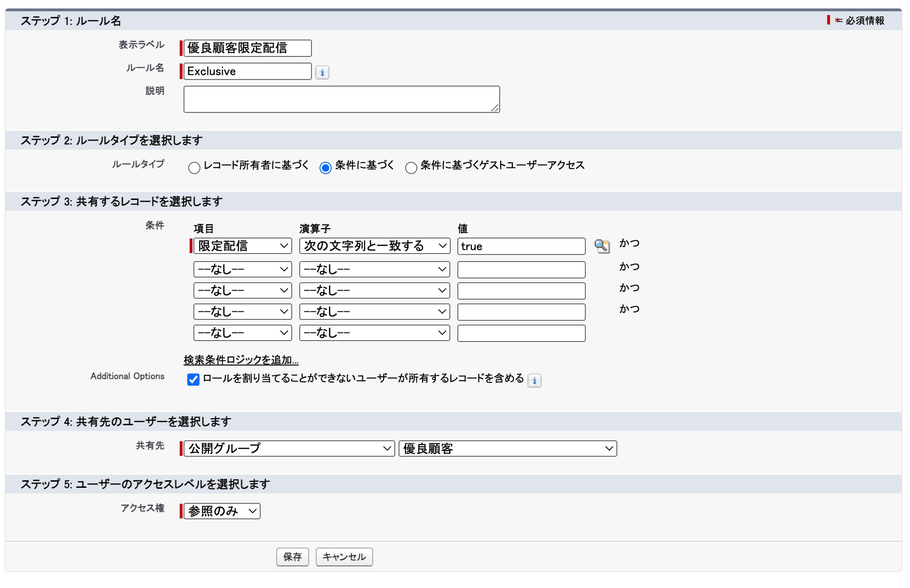Open the 次の文字列と一致する operator dropdown
This screenshot has width=910, height=588.
375,246
